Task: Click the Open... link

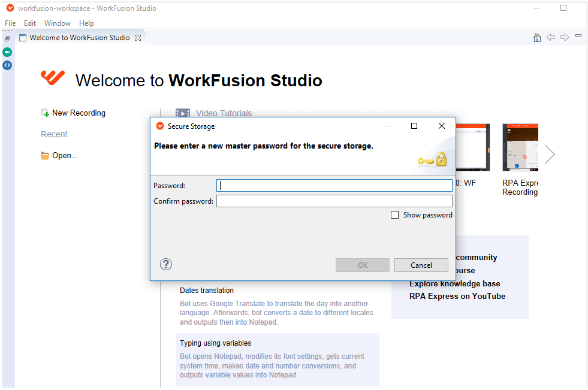Action: 65,156
